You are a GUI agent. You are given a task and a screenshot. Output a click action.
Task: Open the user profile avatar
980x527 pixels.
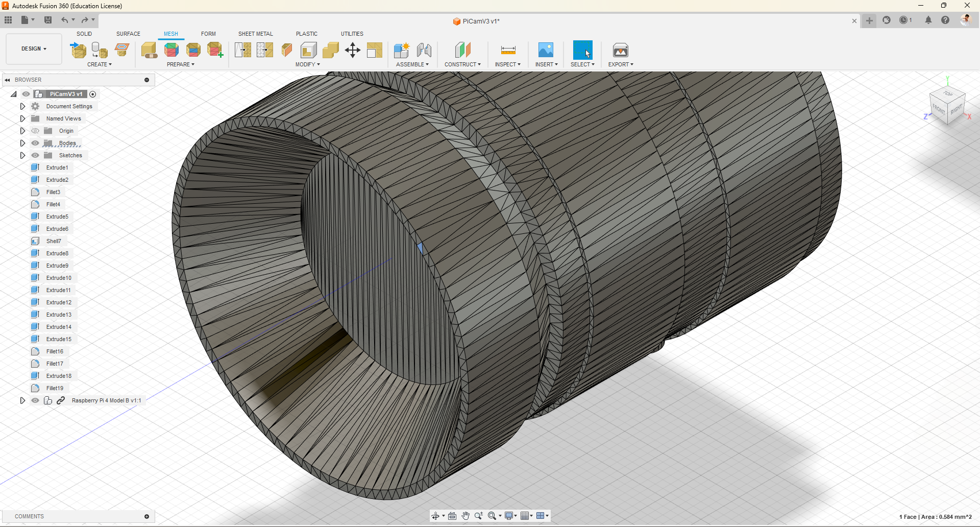[x=966, y=20]
